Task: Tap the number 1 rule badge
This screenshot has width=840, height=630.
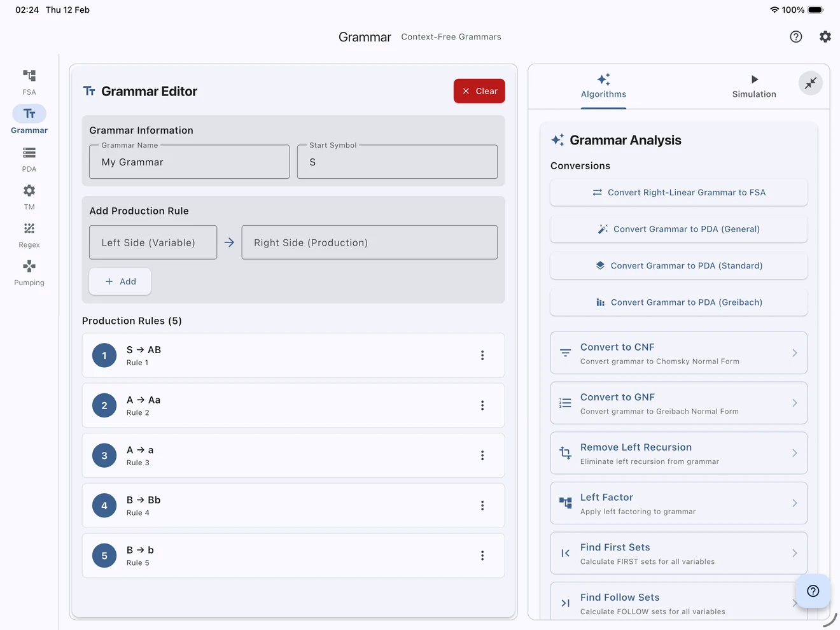Action: [104, 355]
